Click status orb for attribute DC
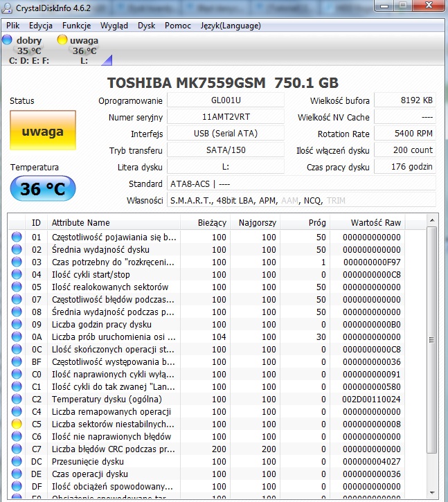This screenshot has width=448, height=502. point(17,462)
